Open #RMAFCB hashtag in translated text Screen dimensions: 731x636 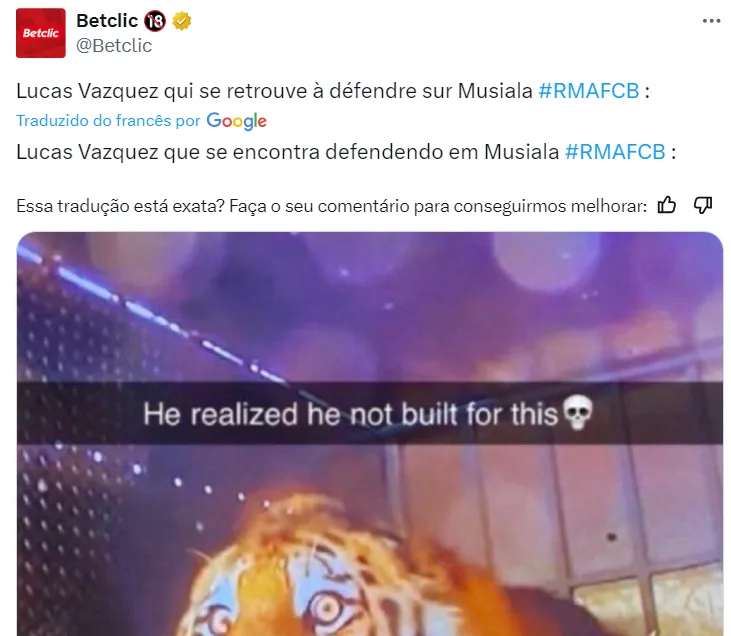click(x=615, y=152)
